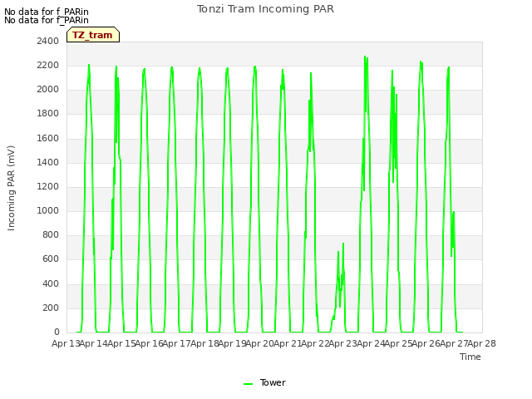Click the Apr 21 x-axis tick label

click(288, 343)
